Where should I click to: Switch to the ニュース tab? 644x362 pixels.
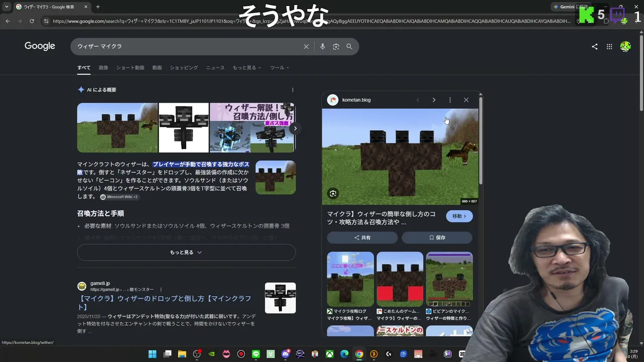point(215,68)
